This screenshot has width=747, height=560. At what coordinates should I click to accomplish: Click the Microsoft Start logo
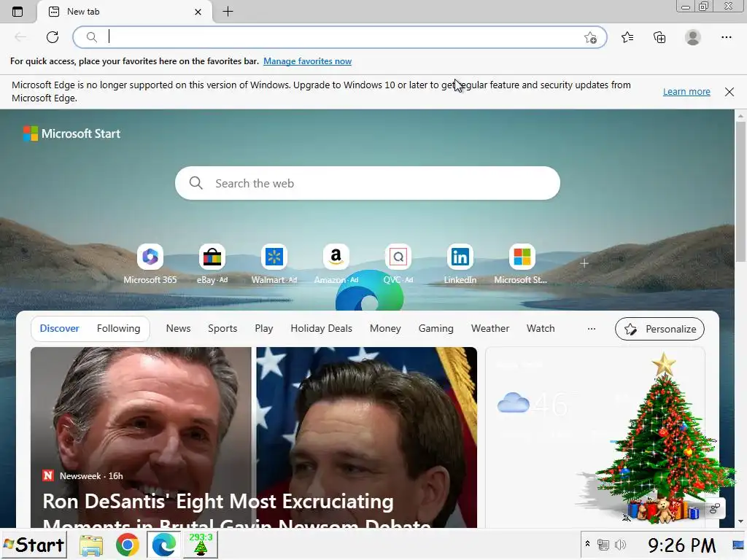[71, 133]
